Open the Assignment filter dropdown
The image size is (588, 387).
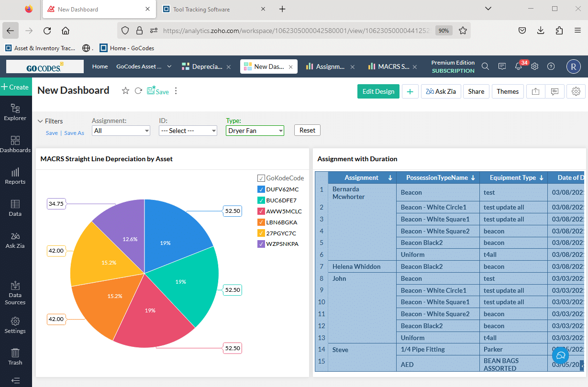[x=122, y=131]
